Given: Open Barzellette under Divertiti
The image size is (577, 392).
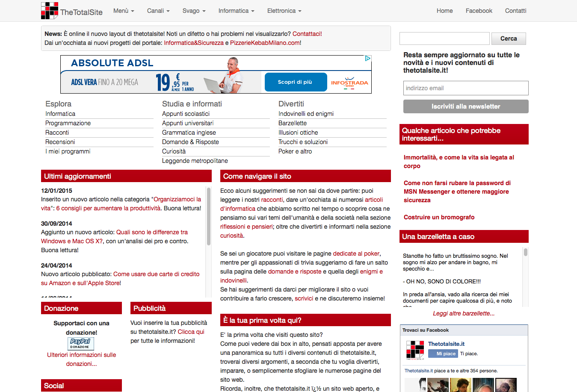Looking at the screenshot, I should 293,123.
